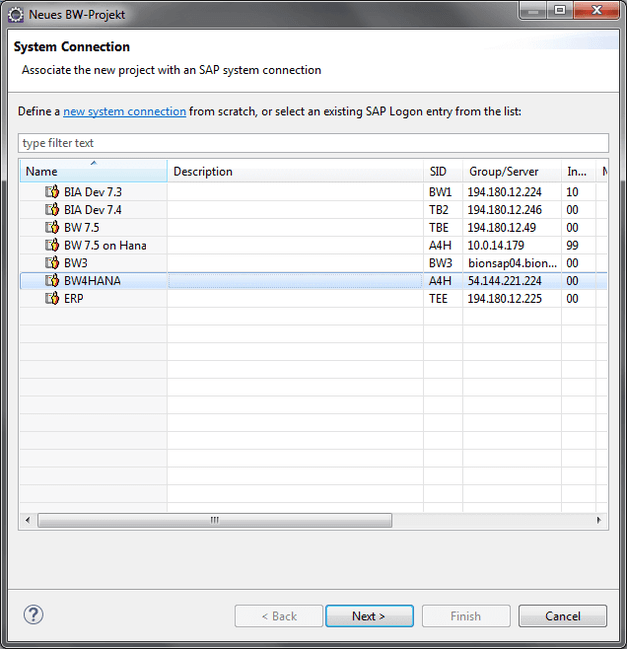The height and width of the screenshot is (649, 627).
Task: Click the BIA Dev 7.3 connection icon
Action: (52, 192)
